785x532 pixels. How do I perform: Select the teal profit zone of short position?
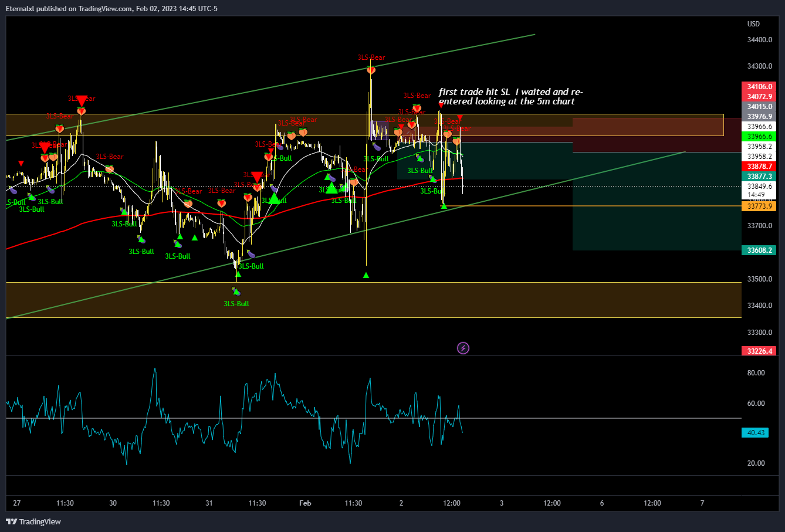coord(657,201)
